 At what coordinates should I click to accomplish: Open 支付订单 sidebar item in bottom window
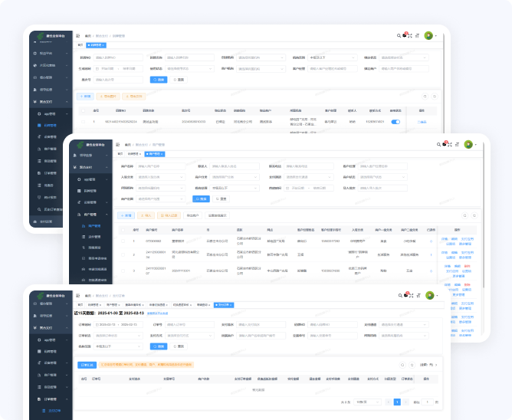[x=52, y=411]
